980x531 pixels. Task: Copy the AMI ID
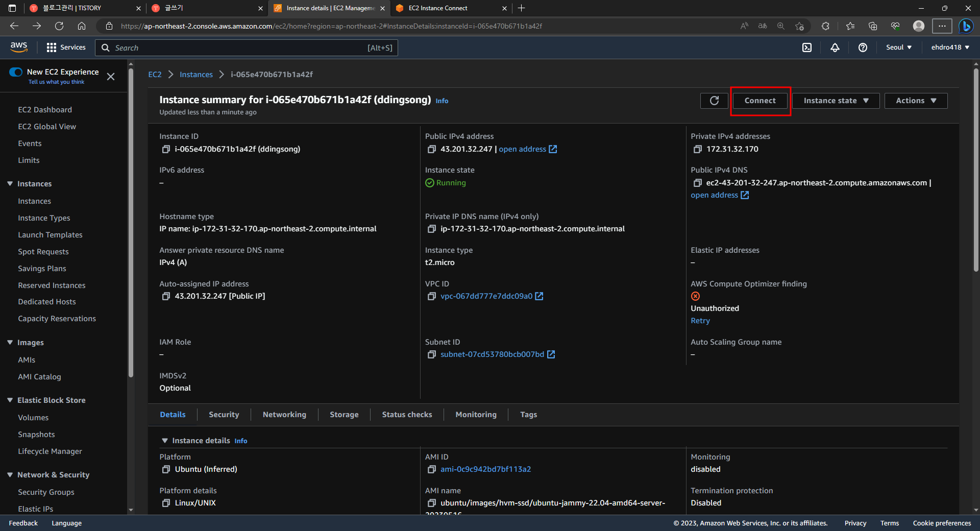pos(431,469)
